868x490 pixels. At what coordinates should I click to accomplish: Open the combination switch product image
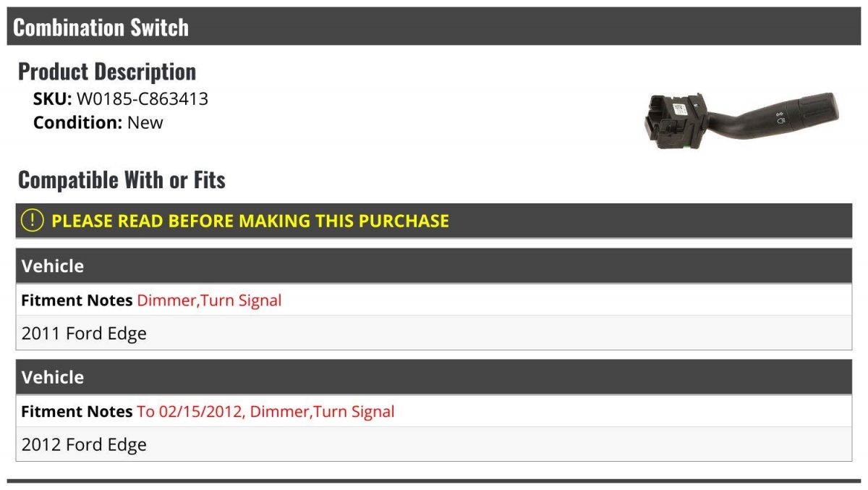point(740,121)
